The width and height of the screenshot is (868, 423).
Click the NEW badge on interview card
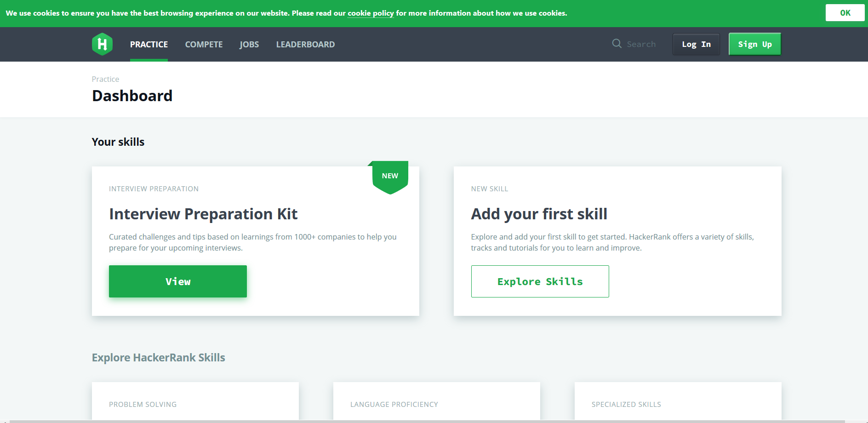point(390,177)
